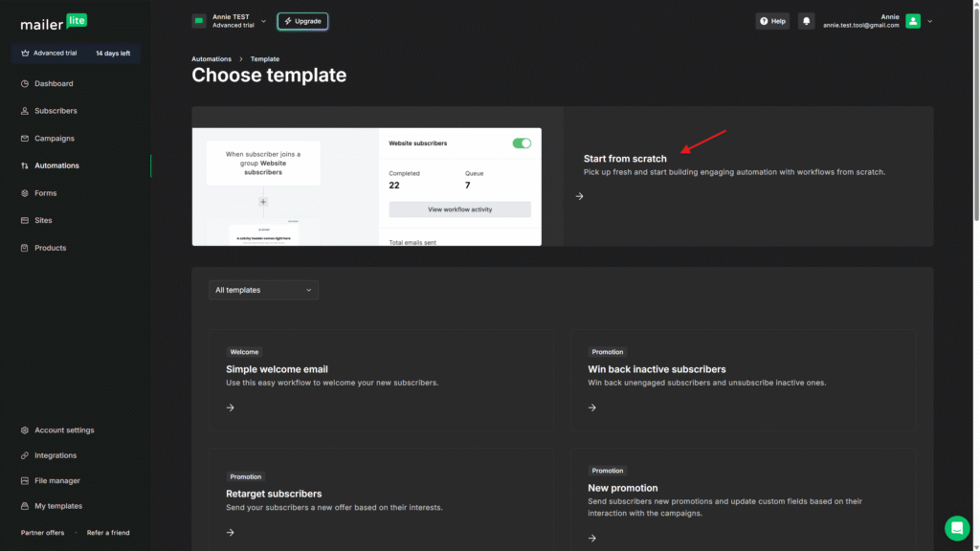
Task: Click the MailerLite logo
Action: pos(53,22)
